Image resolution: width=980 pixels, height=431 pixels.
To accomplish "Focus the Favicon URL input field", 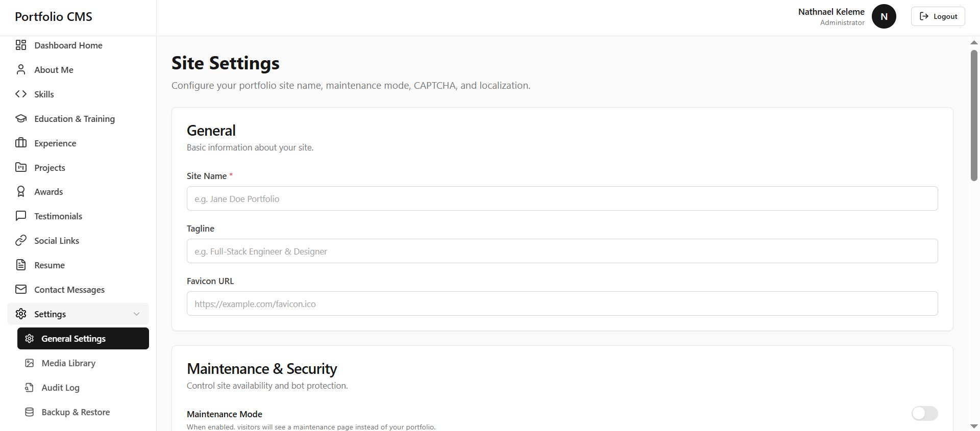I will point(562,303).
